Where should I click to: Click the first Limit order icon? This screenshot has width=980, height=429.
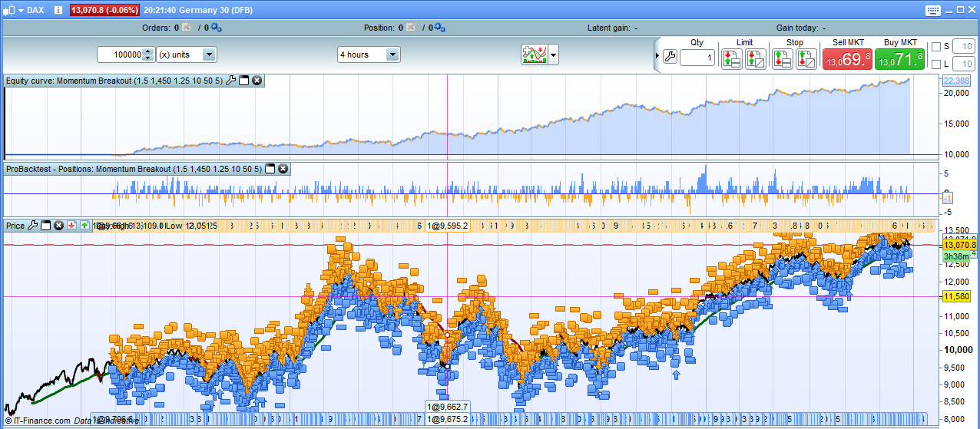[731, 58]
